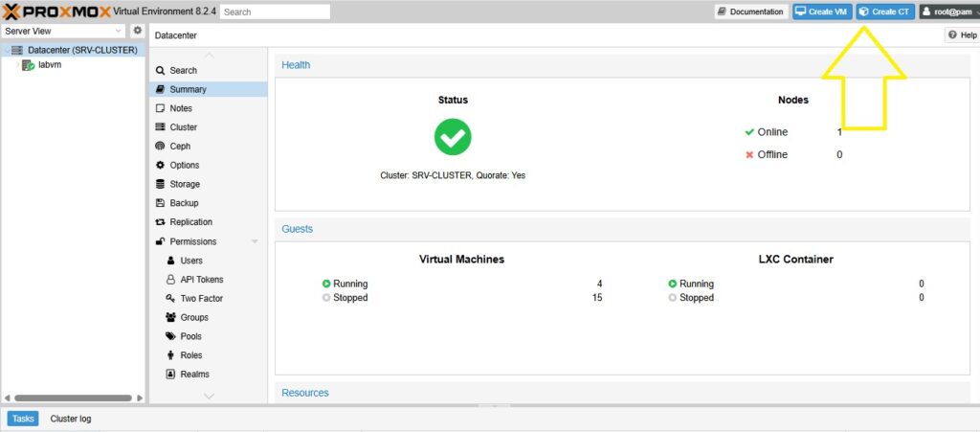Image resolution: width=980 pixels, height=432 pixels.
Task: Select the Two Factor key icon
Action: [170, 299]
